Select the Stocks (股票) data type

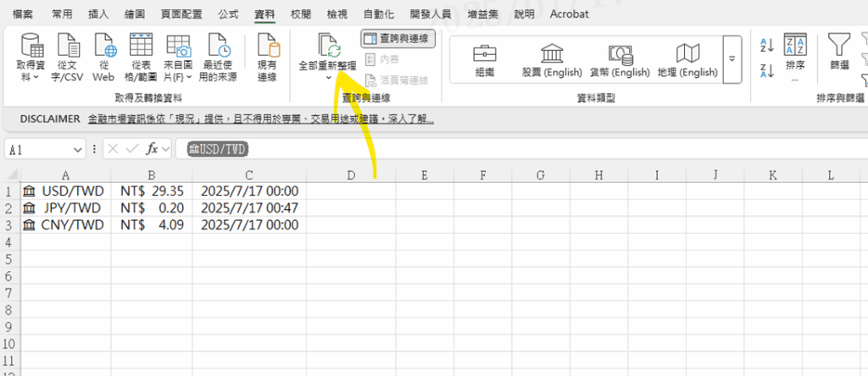[x=550, y=58]
